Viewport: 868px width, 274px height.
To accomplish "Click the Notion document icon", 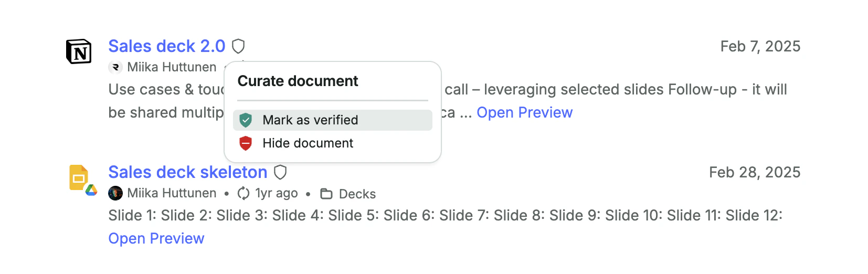I will click(79, 51).
